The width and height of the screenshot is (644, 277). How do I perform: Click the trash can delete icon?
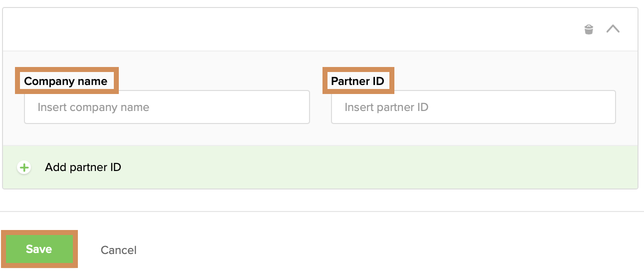[x=589, y=29]
